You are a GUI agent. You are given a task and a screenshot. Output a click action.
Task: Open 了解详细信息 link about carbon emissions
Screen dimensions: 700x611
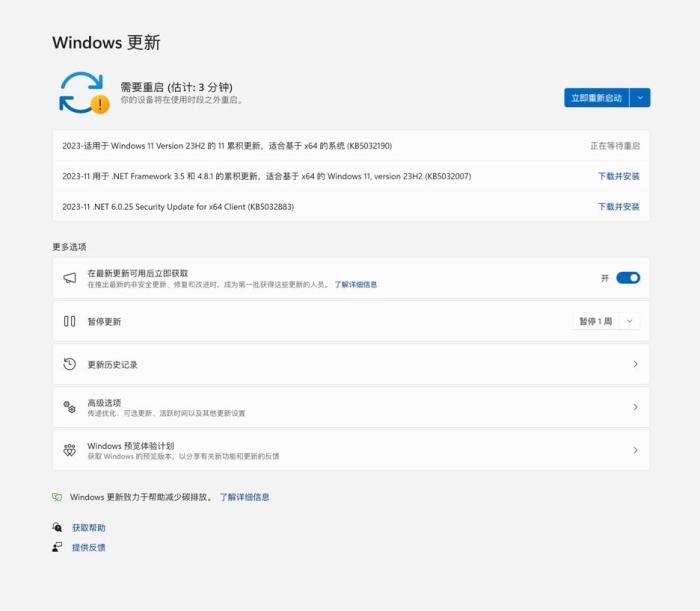244,497
